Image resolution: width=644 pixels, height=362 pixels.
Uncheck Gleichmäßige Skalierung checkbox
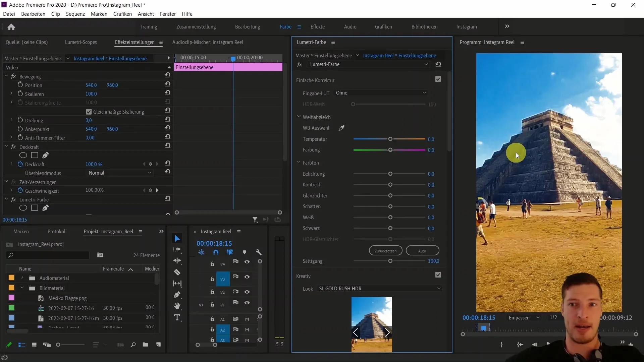(x=89, y=112)
